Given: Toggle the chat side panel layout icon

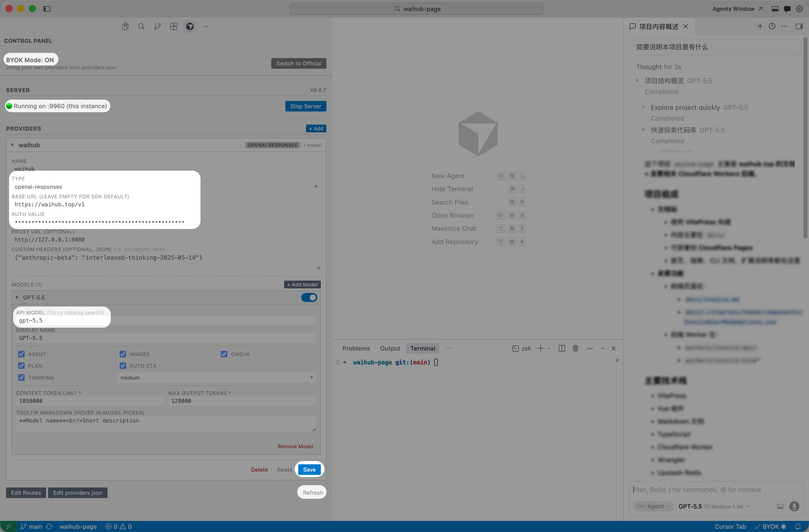Looking at the screenshot, I should coord(799,26).
